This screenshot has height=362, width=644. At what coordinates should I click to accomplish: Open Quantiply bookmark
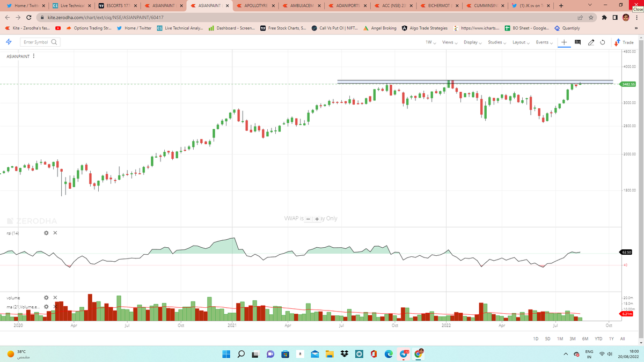[x=567, y=28]
